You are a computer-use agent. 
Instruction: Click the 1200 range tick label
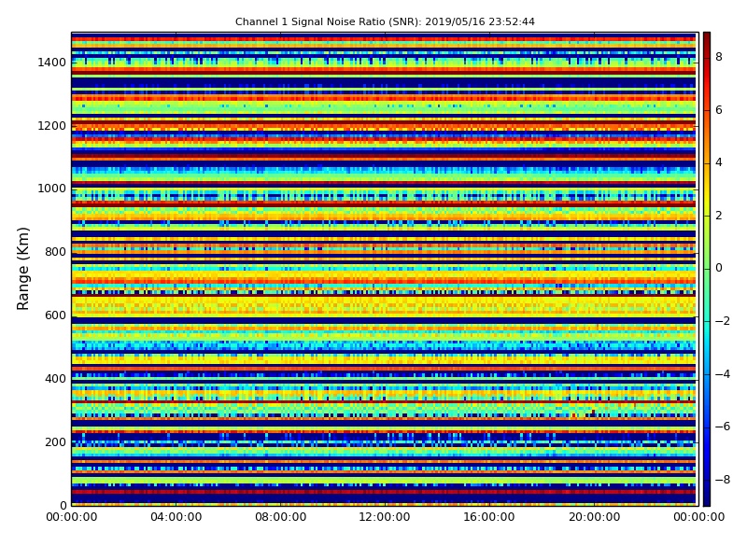(x=52, y=126)
